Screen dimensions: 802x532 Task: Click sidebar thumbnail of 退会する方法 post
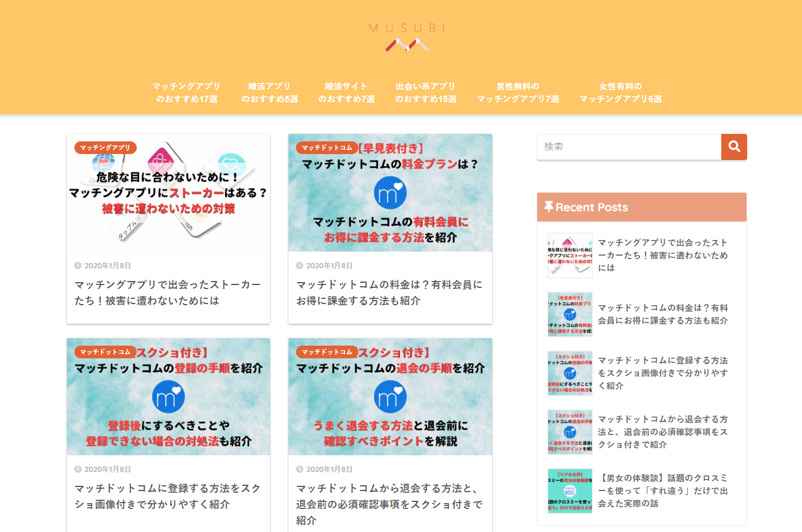[x=570, y=432]
